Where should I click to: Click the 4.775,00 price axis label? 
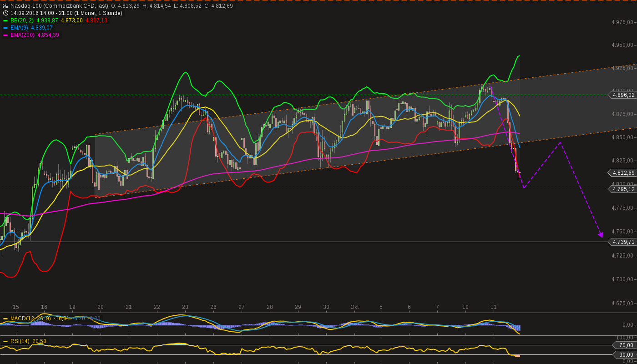[622, 208]
